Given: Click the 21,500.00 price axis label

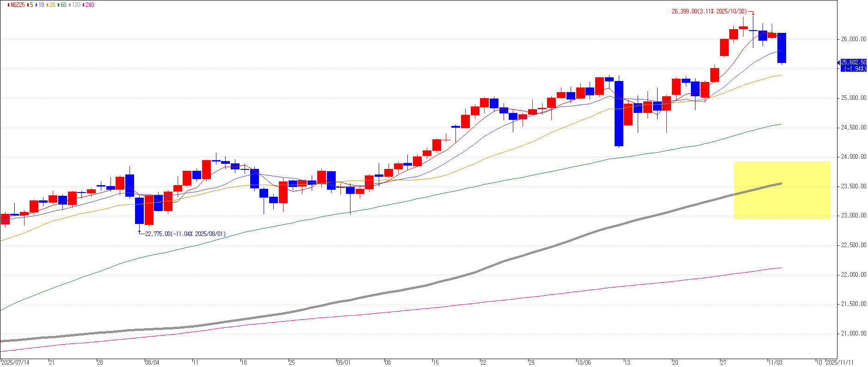Looking at the screenshot, I should tap(854, 304).
